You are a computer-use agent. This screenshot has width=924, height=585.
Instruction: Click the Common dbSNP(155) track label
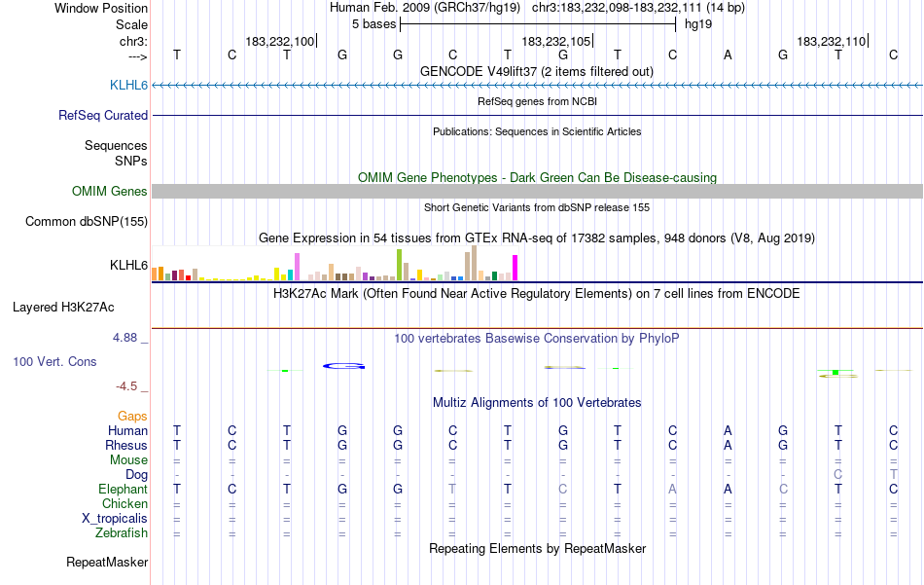86,221
